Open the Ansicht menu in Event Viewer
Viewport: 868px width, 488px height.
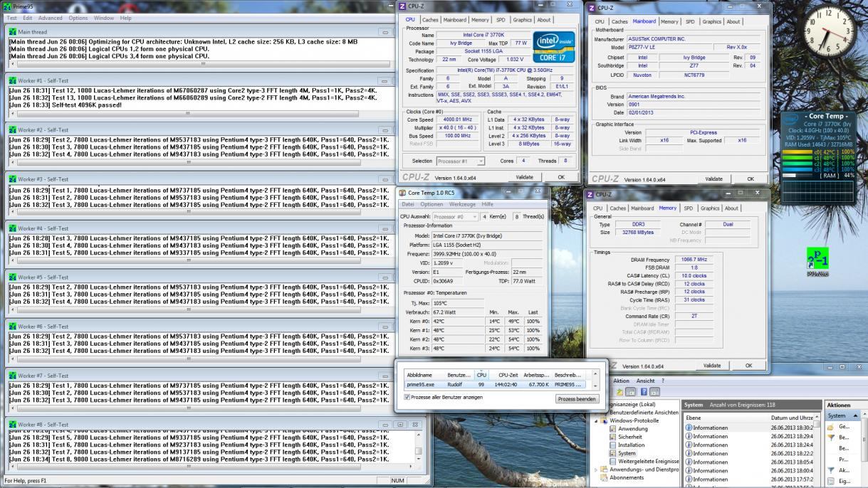[x=645, y=381]
